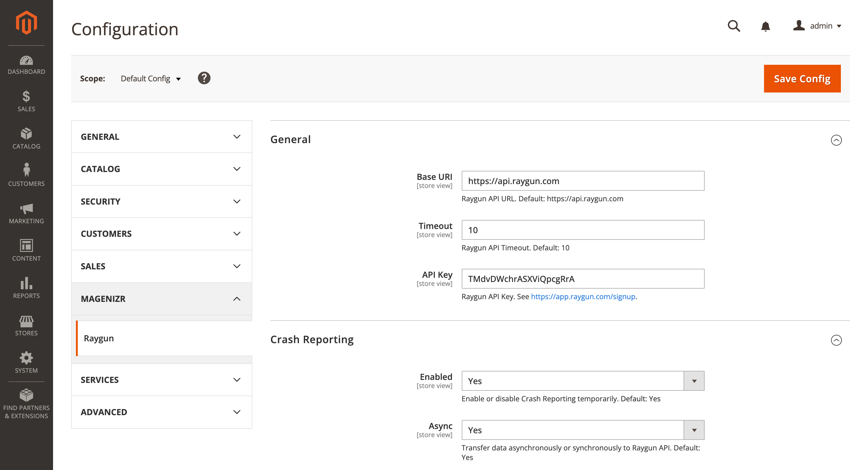This screenshot has height=470, width=868.
Task: Select the Raygun configuration menu item
Action: (98, 338)
